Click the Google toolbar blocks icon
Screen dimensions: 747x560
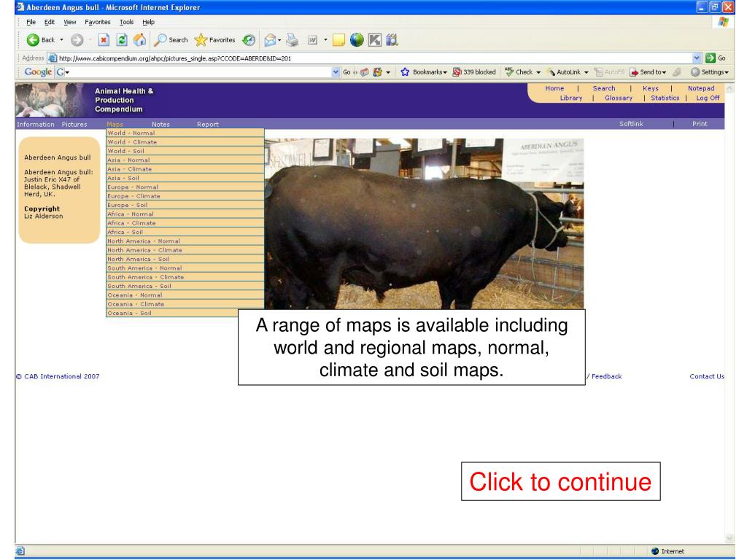coord(378,72)
